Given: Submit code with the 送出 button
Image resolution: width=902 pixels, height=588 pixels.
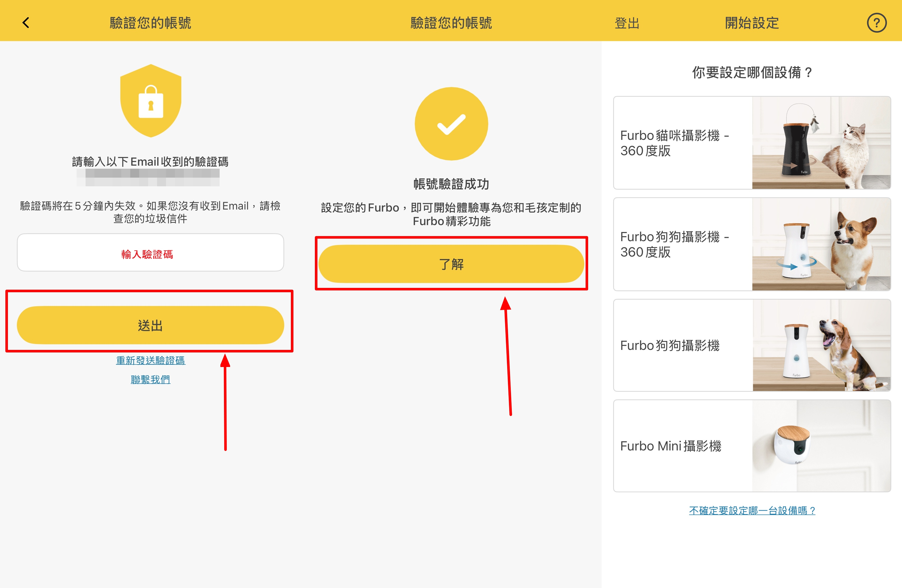Looking at the screenshot, I should click(150, 325).
